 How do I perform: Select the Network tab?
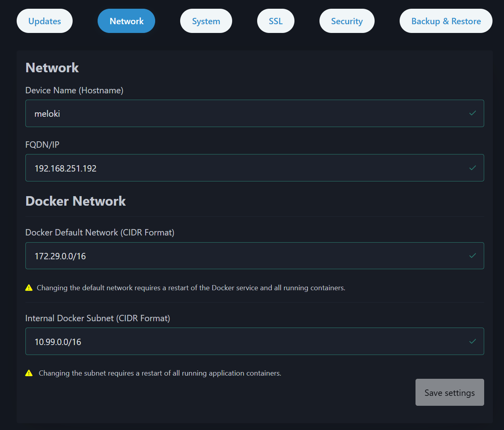point(126,21)
